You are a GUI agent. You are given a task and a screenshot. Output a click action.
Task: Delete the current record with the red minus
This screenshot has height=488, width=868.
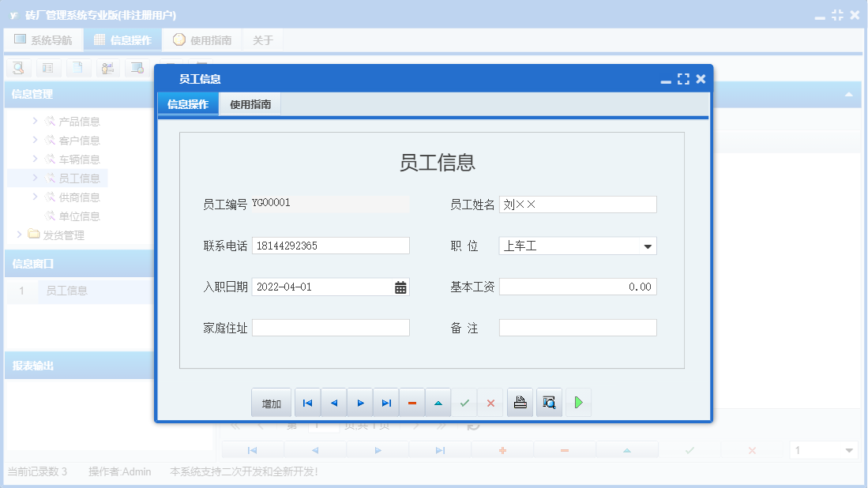411,403
